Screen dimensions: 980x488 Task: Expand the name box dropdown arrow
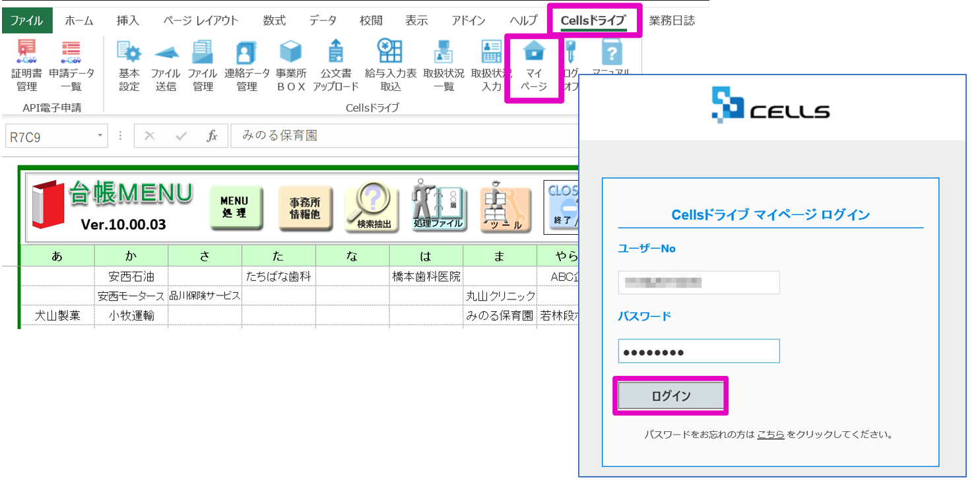100,136
